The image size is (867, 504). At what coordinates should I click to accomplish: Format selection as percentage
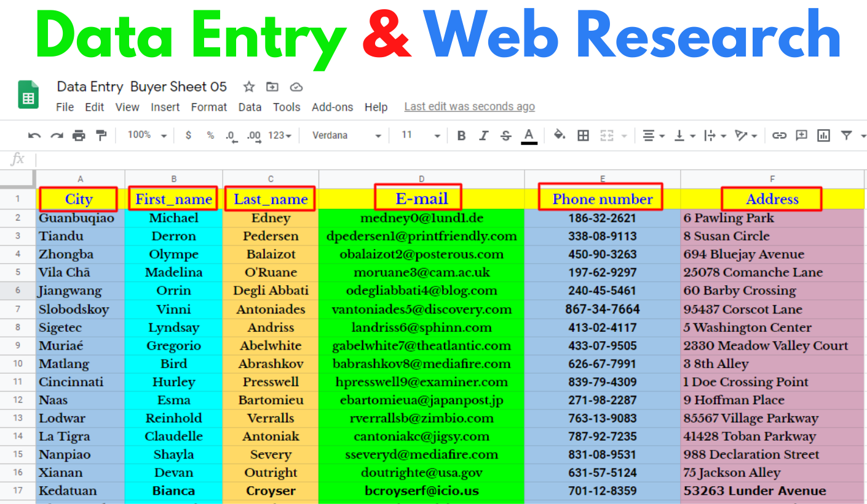(210, 135)
